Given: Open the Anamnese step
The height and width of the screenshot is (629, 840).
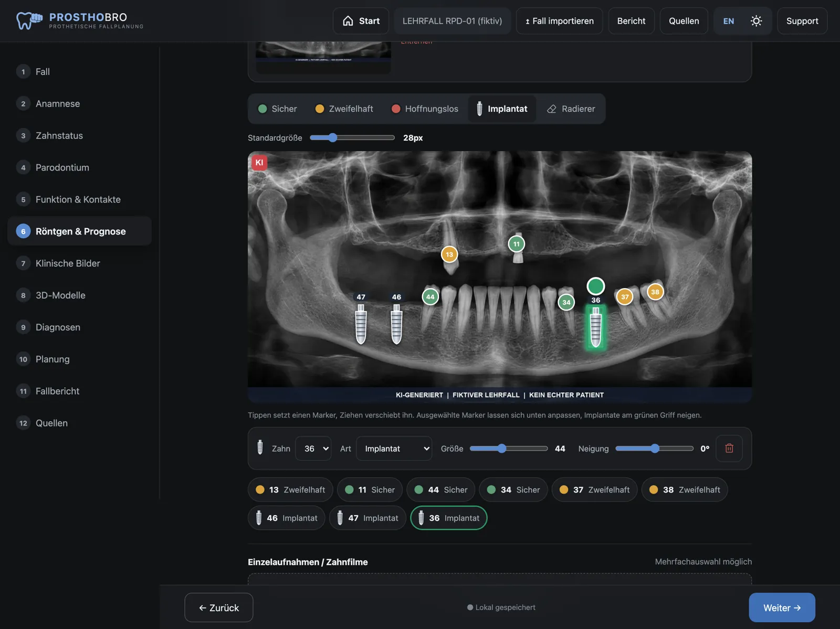Looking at the screenshot, I should 80,104.
